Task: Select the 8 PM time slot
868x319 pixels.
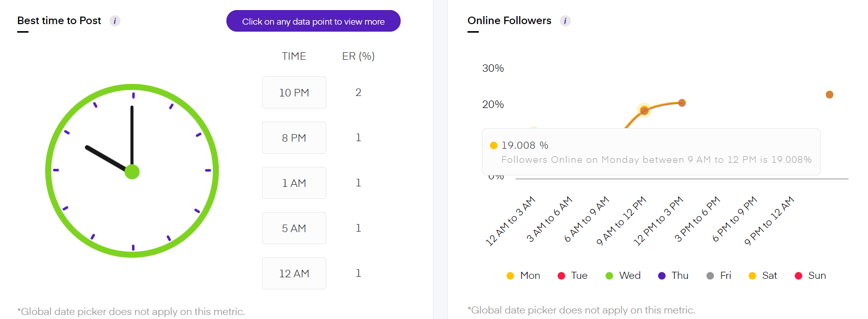Action: [294, 138]
